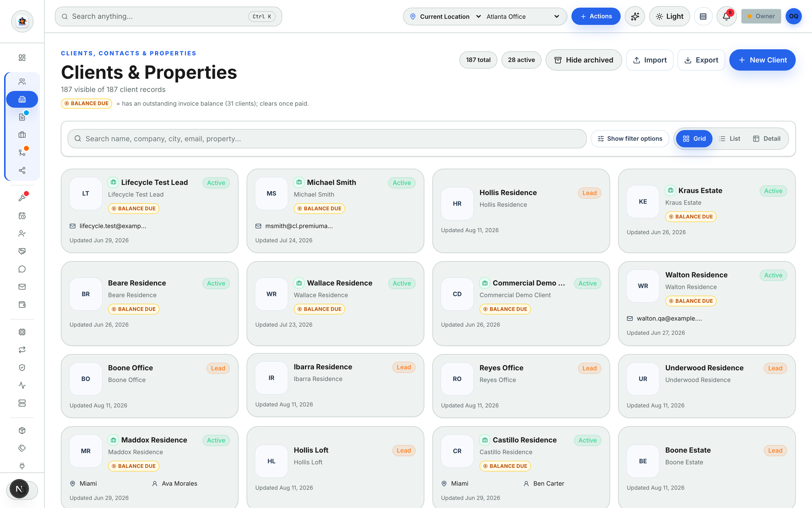Click the Reyes Office title
The image size is (812, 508).
click(x=501, y=368)
